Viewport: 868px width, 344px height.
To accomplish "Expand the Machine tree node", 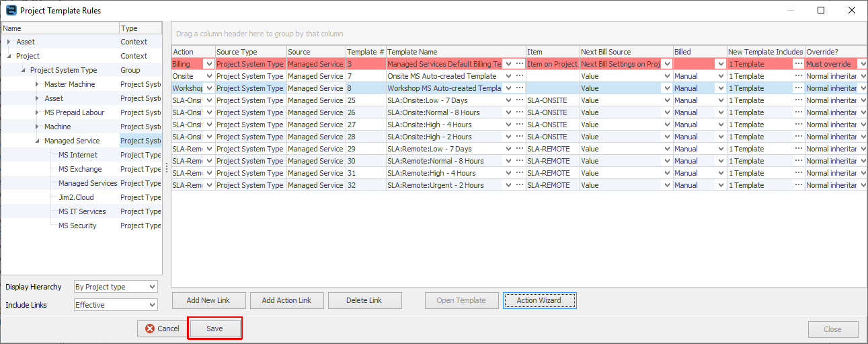I will (37, 127).
